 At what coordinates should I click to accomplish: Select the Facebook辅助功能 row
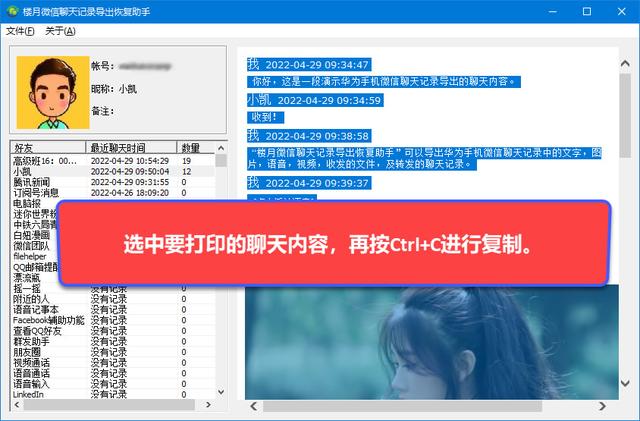pos(113,320)
